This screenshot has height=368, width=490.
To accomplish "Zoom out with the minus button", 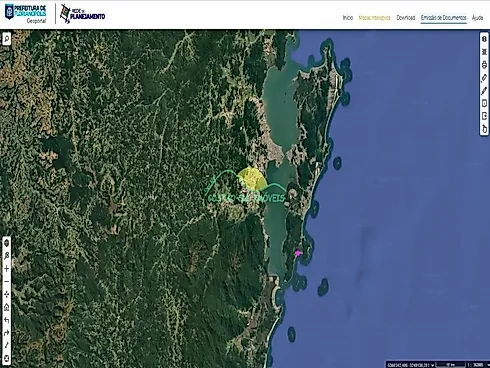I will [x=6, y=282].
